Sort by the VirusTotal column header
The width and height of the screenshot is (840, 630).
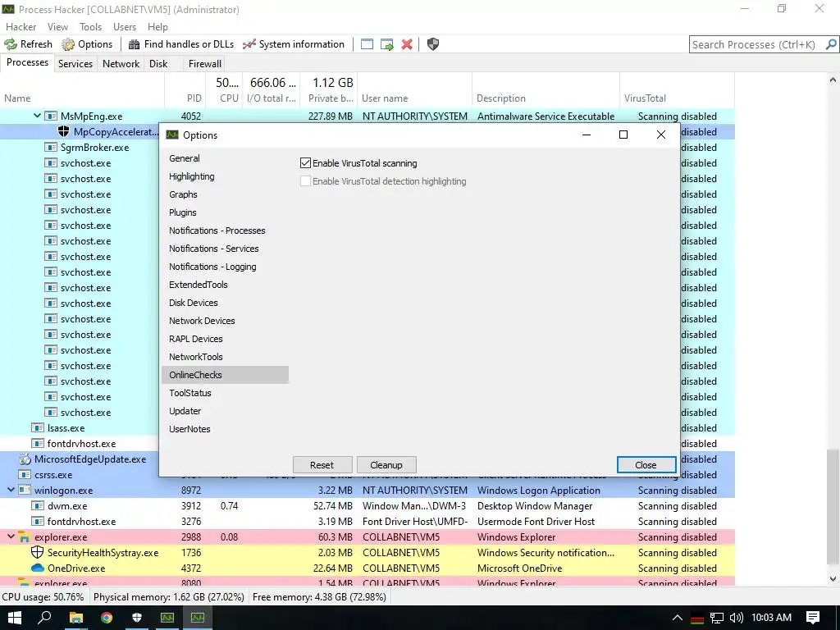pyautogui.click(x=677, y=89)
